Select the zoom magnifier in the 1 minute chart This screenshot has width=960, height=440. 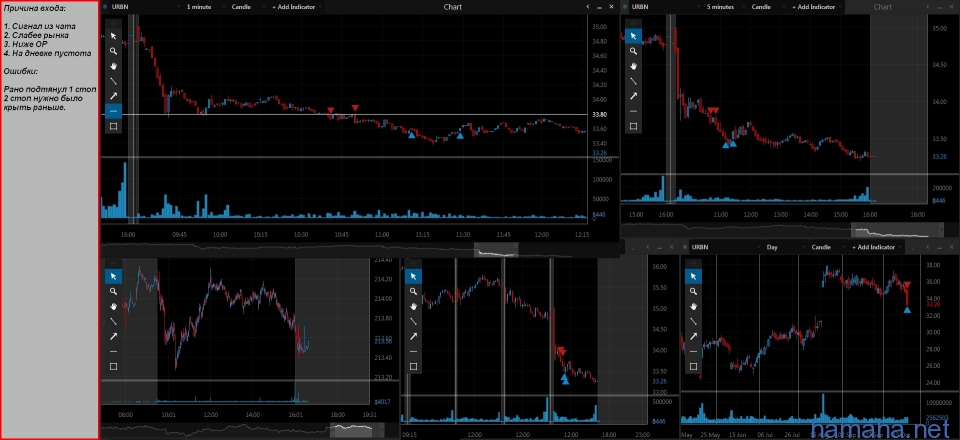click(113, 51)
